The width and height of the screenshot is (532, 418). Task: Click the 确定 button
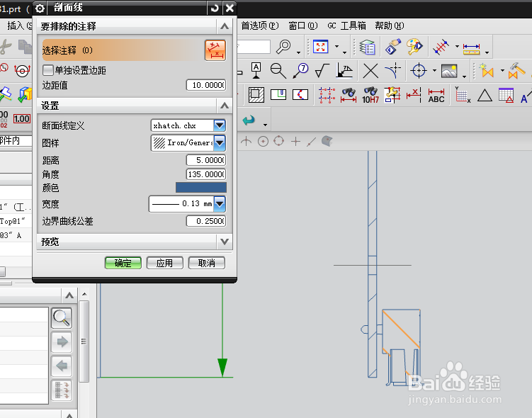(123, 263)
